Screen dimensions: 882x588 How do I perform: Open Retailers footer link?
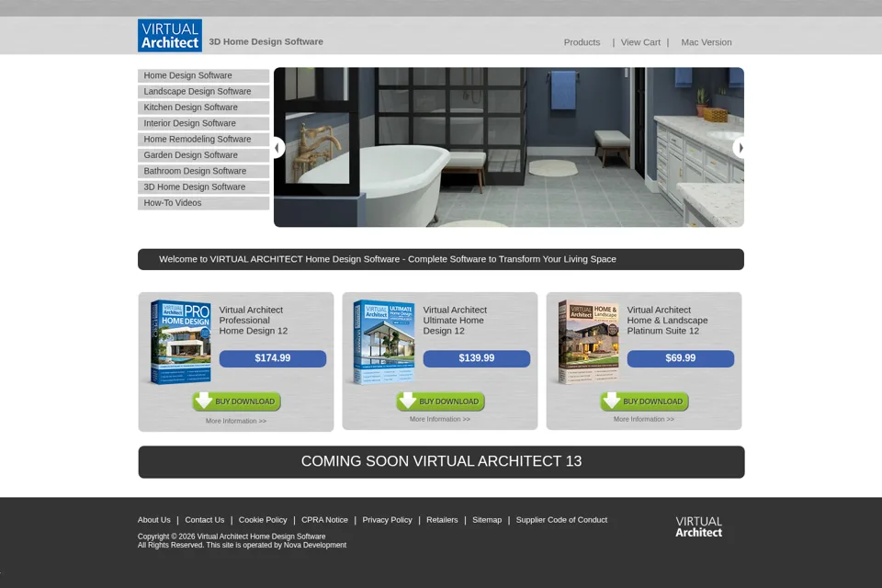(x=442, y=520)
